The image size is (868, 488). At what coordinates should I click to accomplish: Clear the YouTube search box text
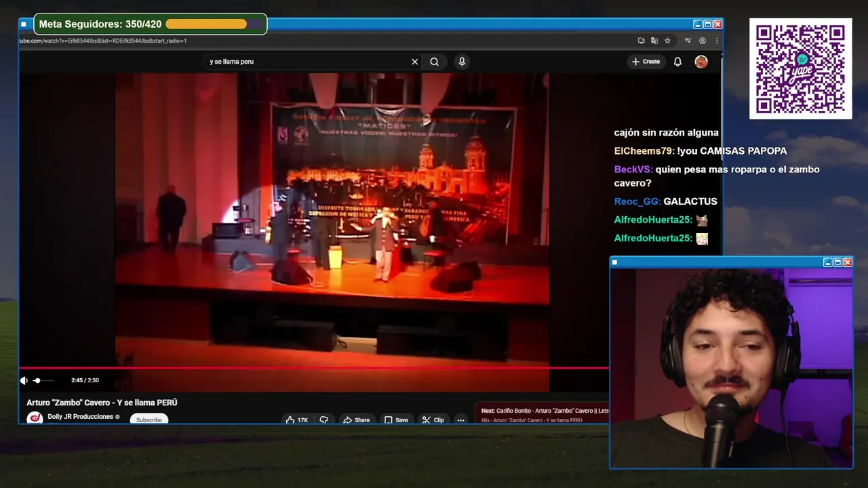tap(415, 62)
